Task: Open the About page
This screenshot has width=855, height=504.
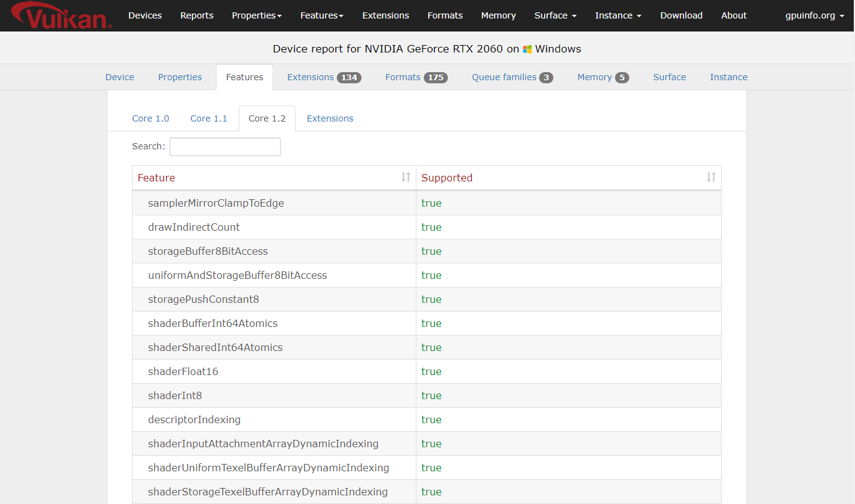Action: tap(733, 15)
